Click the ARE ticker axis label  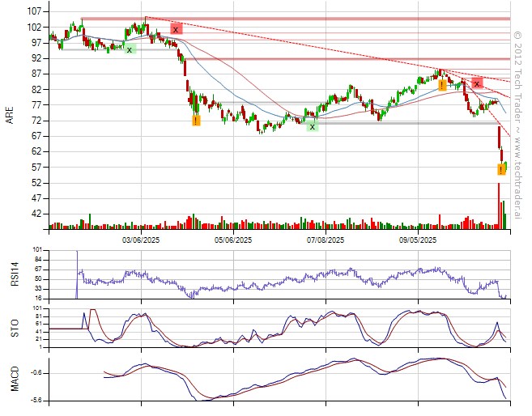pos(10,116)
